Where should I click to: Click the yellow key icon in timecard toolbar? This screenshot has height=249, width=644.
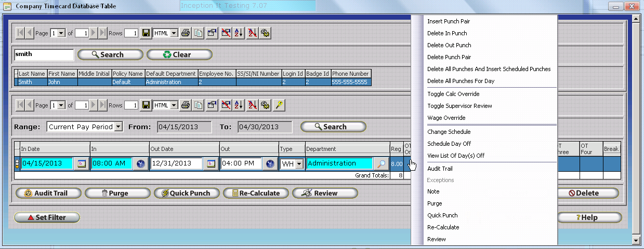click(279, 105)
